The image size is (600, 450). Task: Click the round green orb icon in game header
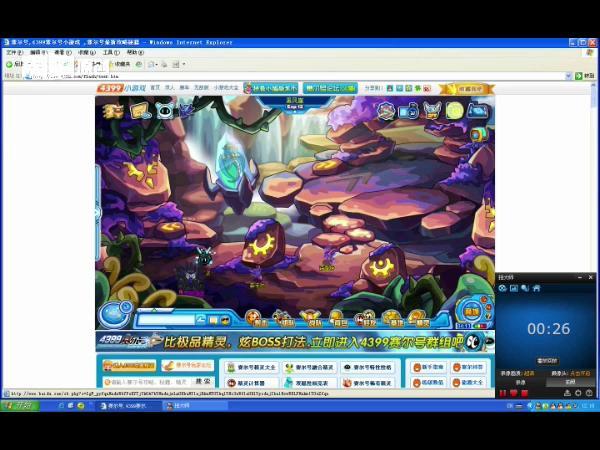click(454, 111)
